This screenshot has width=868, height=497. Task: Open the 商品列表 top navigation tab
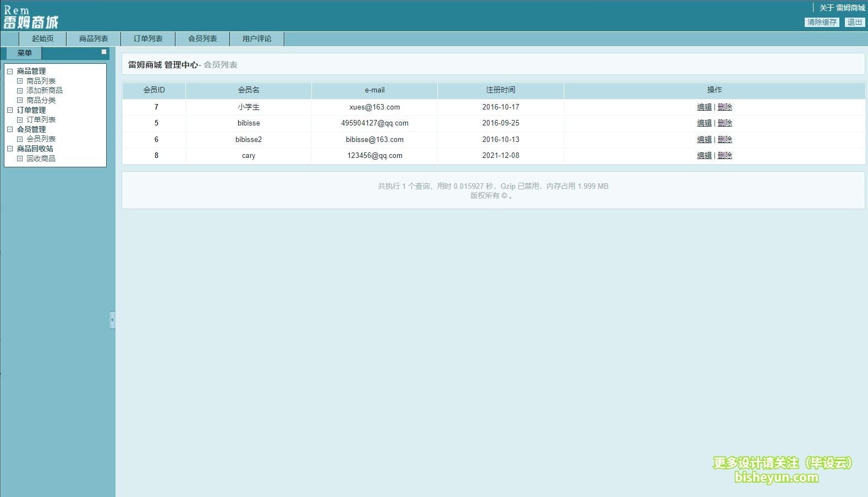94,39
